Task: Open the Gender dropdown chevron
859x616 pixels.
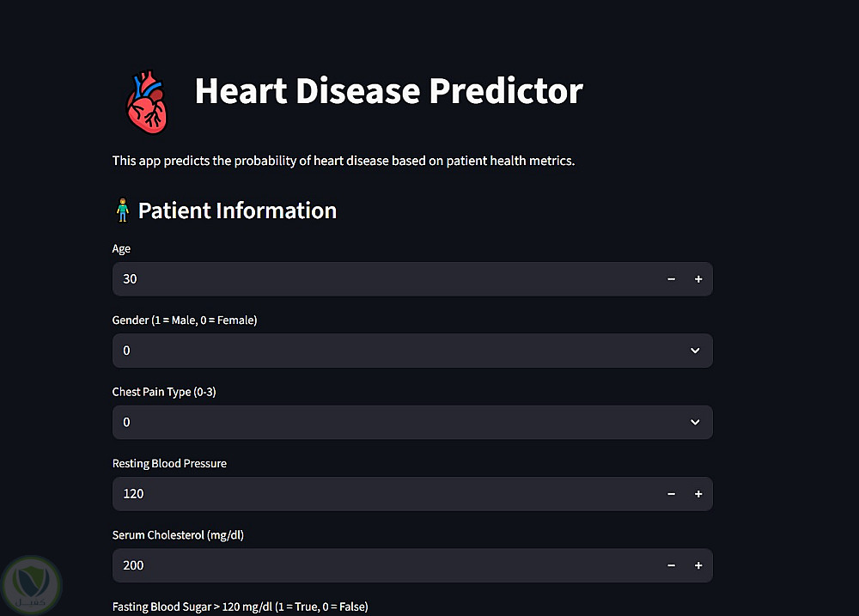Action: pos(695,351)
